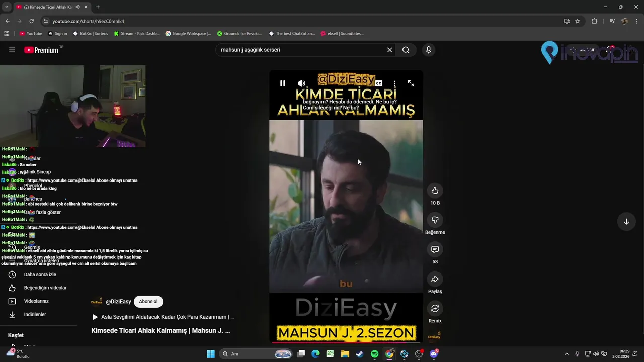Viewport: 644px width, 362px height.
Task: Open the tab search dropdown arrow
Action: (7, 7)
